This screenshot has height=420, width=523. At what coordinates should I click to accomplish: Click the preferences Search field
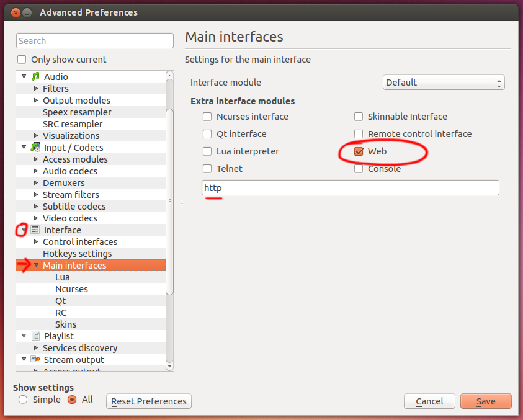(94, 41)
